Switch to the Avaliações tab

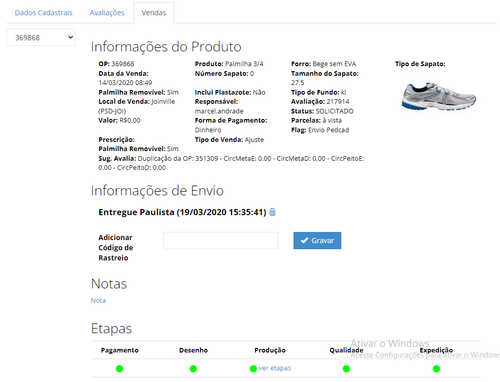(107, 13)
